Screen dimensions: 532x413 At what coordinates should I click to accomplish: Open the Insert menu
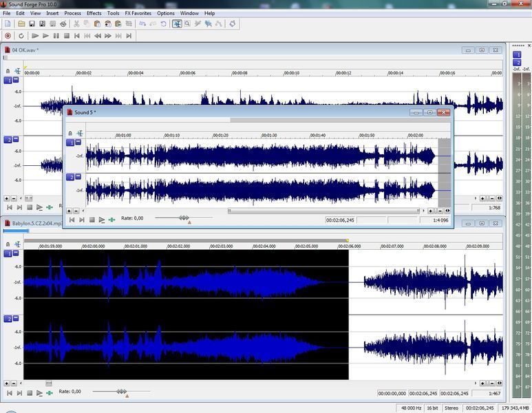pos(52,13)
